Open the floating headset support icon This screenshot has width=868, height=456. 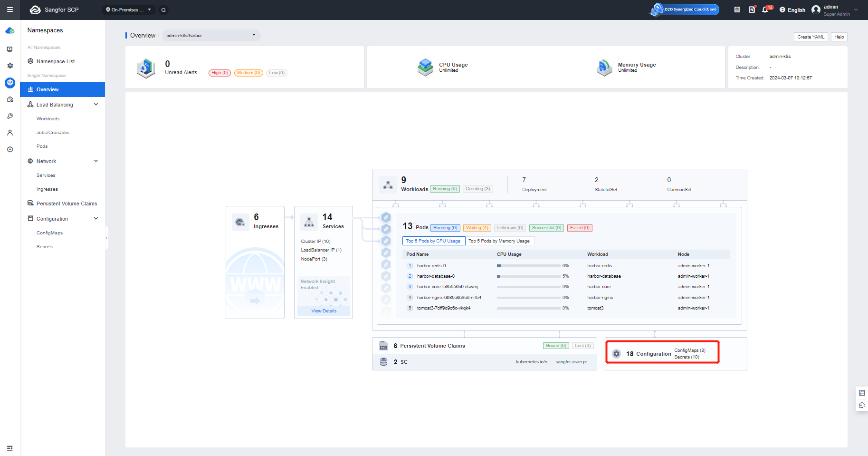(862, 406)
